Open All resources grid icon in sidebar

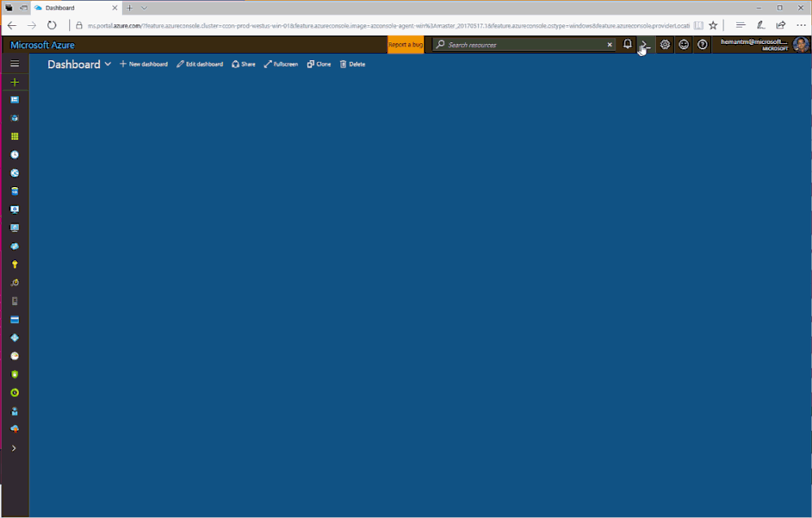pyautogui.click(x=14, y=136)
